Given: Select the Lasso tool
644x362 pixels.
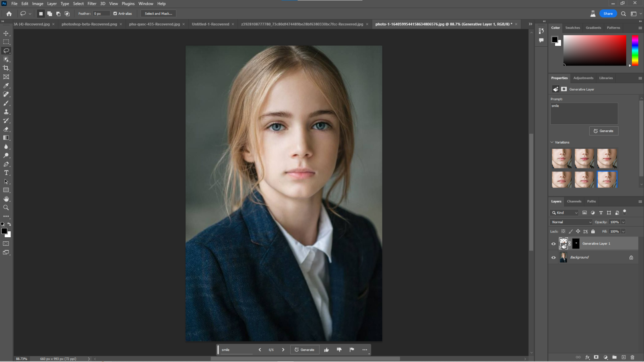Looking at the screenshot, I should 6,51.
